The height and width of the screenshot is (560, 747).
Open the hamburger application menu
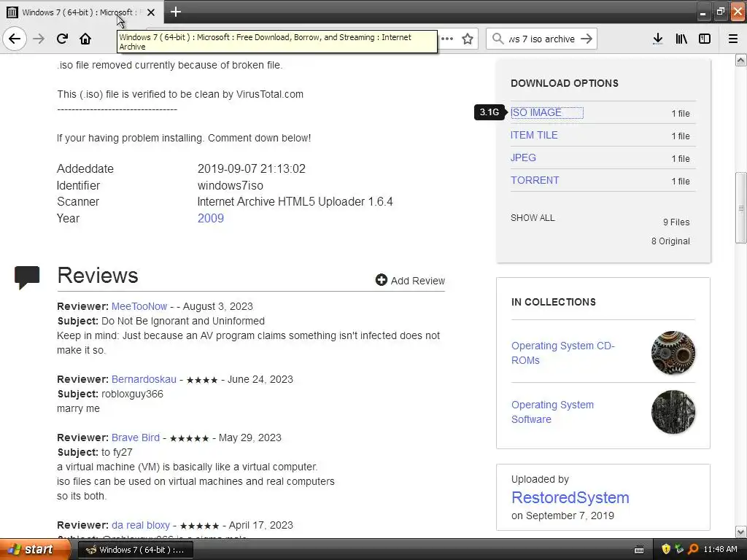tap(732, 39)
